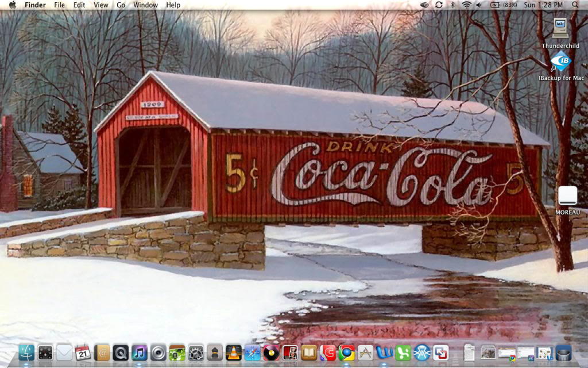Launch Dashboard from the Dock
The image size is (588, 368).
point(45,353)
